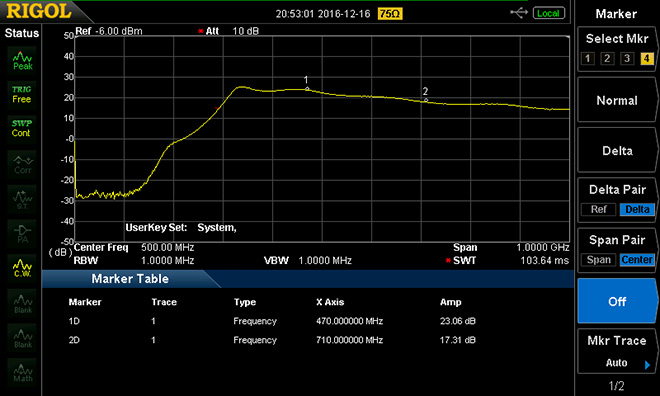This screenshot has width=660, height=396.
Task: Click the TRIG Free status icon
Action: tap(22, 95)
